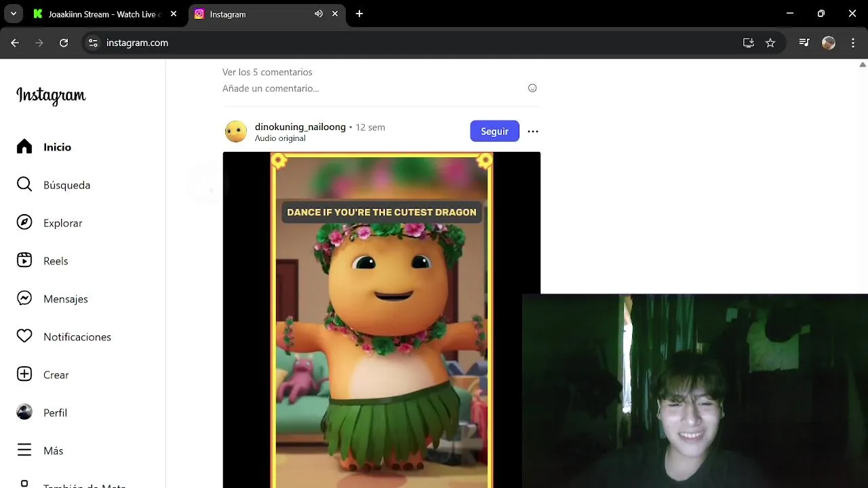Image resolution: width=868 pixels, height=488 pixels.
Task: Close the Joaakiinn Stream tab
Action: point(174,14)
